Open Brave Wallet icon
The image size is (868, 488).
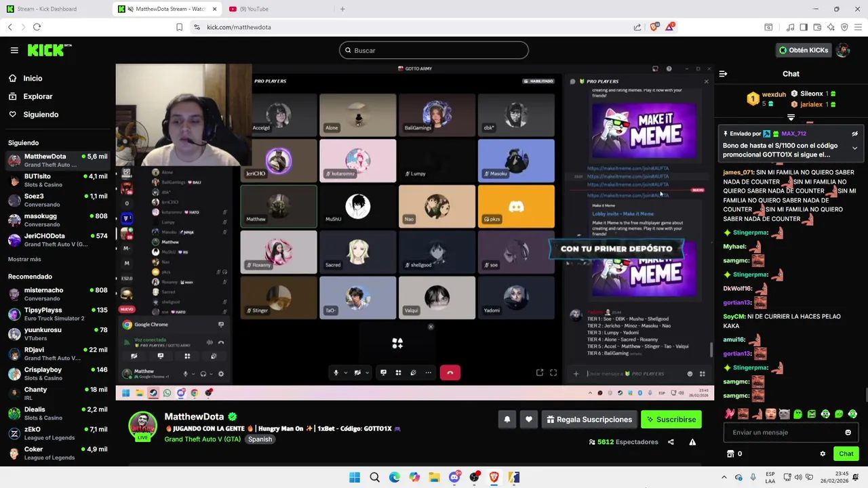[817, 27]
